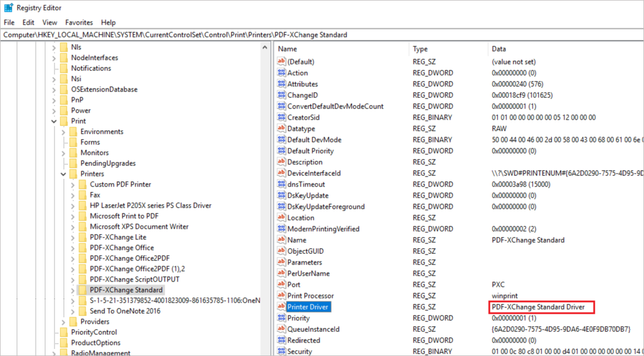Expand the Nls key
The image size is (644, 356).
click(54, 48)
